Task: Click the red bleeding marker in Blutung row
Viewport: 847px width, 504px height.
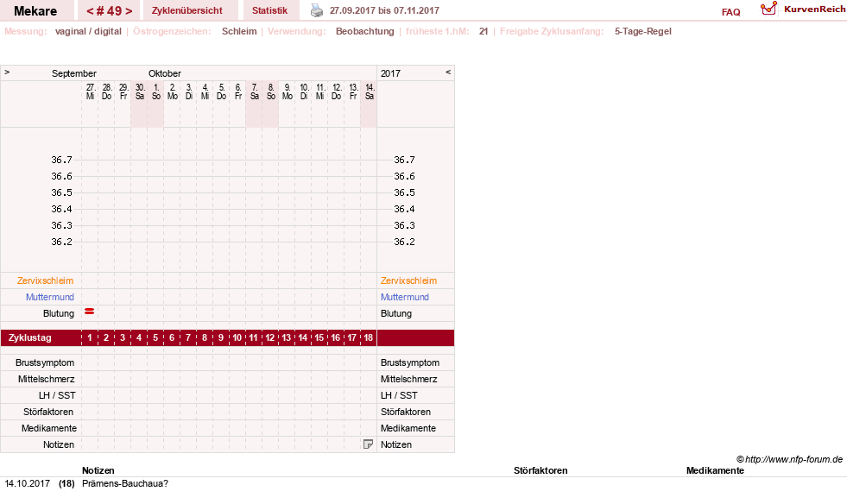Action: point(90,312)
